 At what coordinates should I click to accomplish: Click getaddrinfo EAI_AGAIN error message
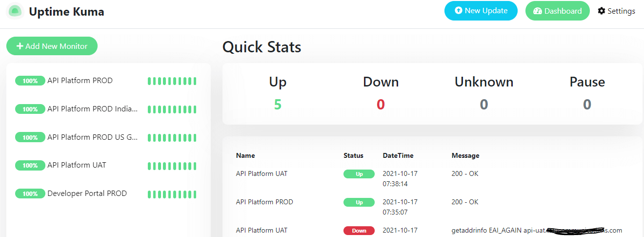[537, 230]
